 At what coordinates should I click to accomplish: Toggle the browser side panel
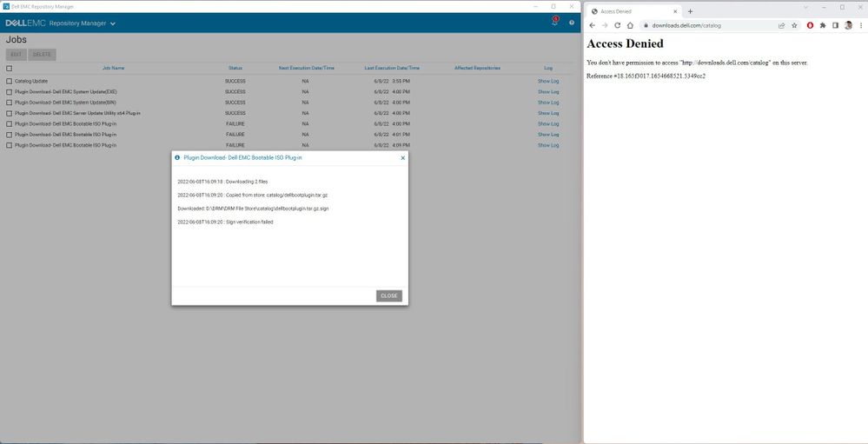(x=835, y=25)
